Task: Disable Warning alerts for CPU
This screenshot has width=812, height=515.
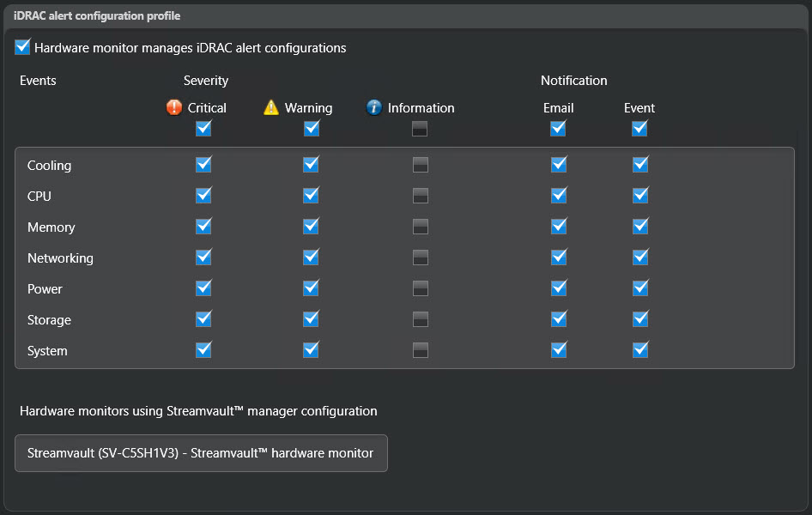Action: click(311, 196)
